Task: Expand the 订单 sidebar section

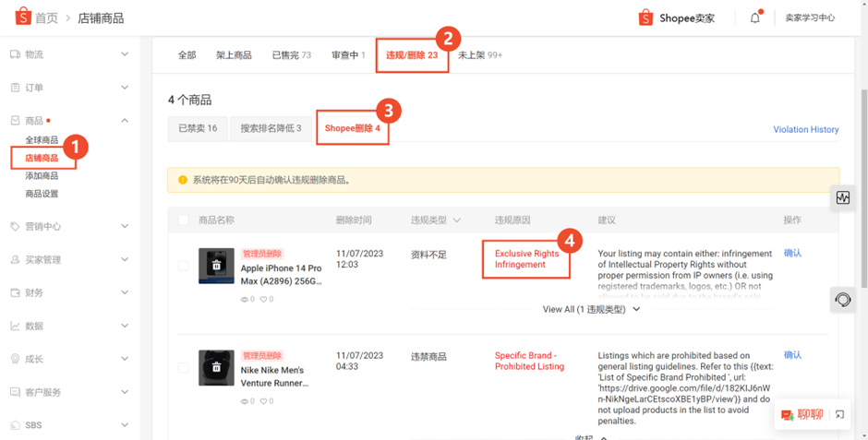Action: point(70,88)
